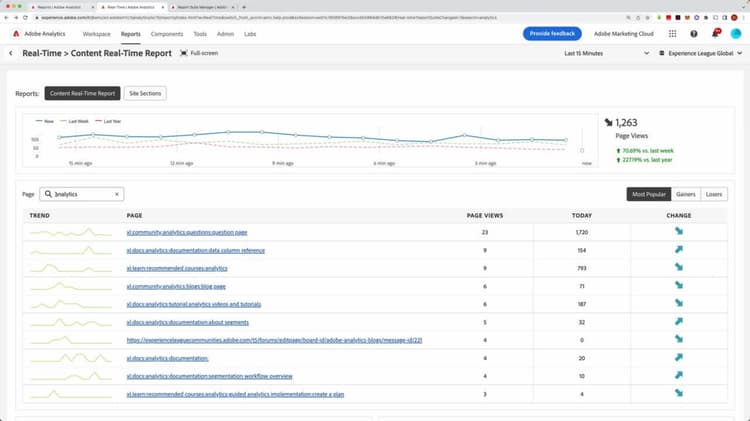Switch to the Site Sections report
Image resolution: width=750 pixels, height=421 pixels.
pyautogui.click(x=145, y=93)
